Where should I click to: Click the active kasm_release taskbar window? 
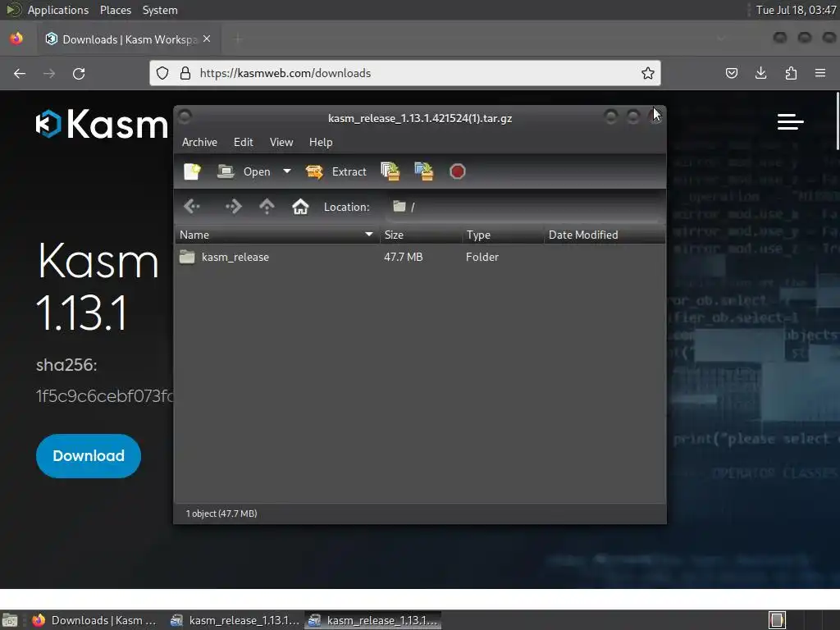coord(373,620)
